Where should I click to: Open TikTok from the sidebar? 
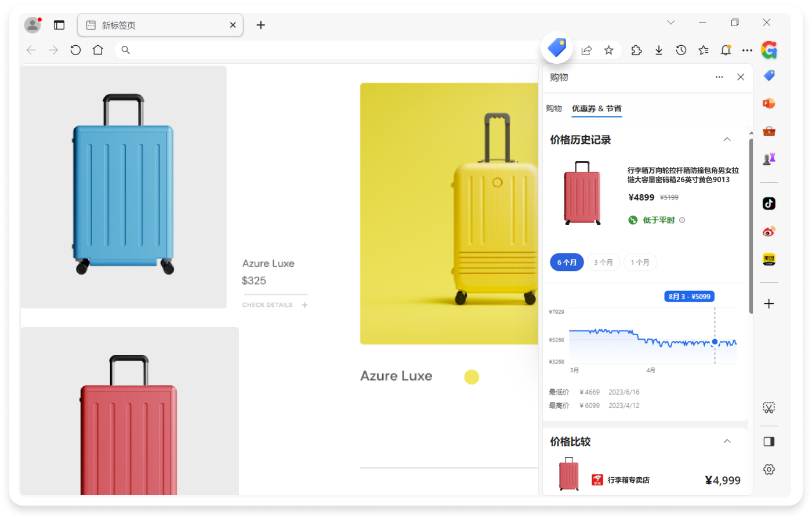pyautogui.click(x=768, y=204)
